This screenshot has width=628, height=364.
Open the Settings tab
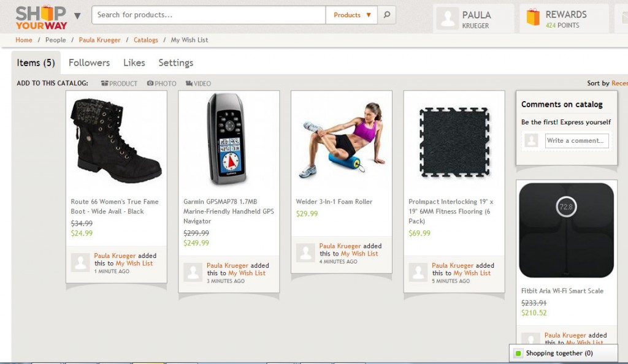(x=175, y=63)
